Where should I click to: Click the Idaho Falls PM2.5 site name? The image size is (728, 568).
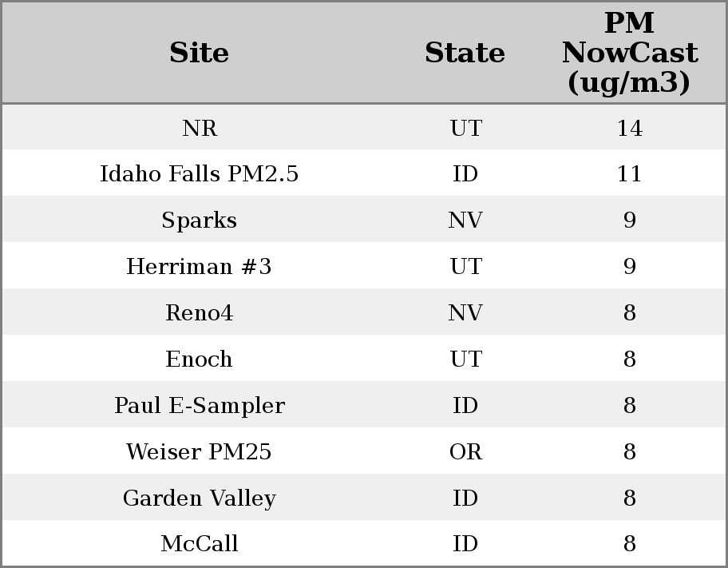tap(199, 174)
